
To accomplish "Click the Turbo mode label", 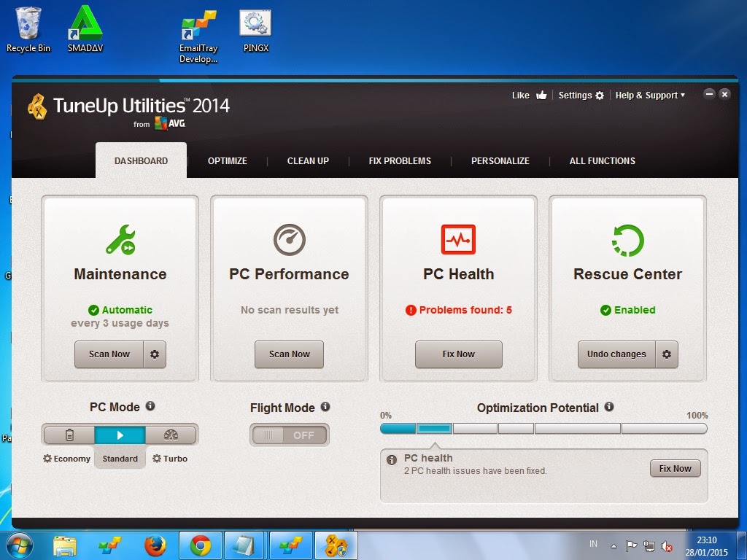I will pos(175,459).
